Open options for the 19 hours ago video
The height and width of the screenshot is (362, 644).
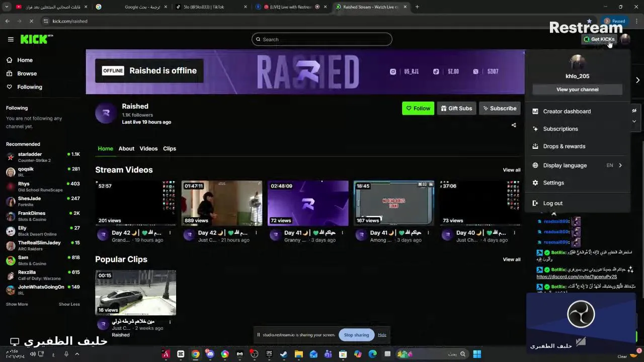pos(170,233)
